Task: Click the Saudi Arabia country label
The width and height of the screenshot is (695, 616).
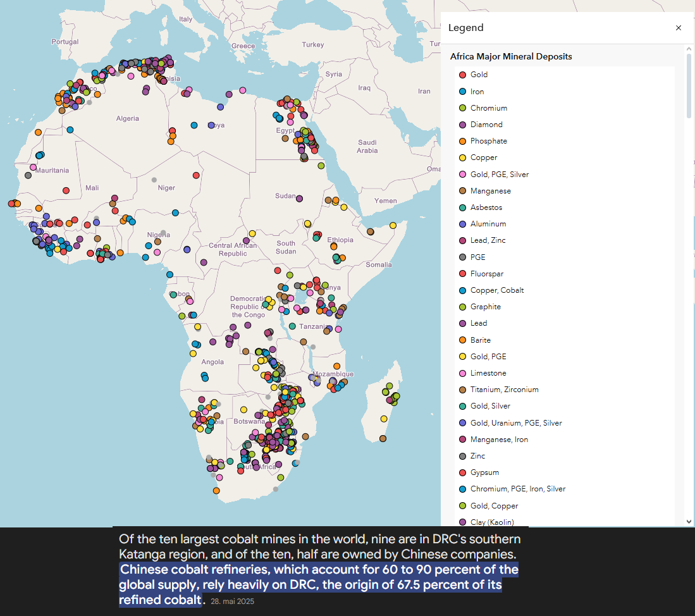Action: coord(367,147)
